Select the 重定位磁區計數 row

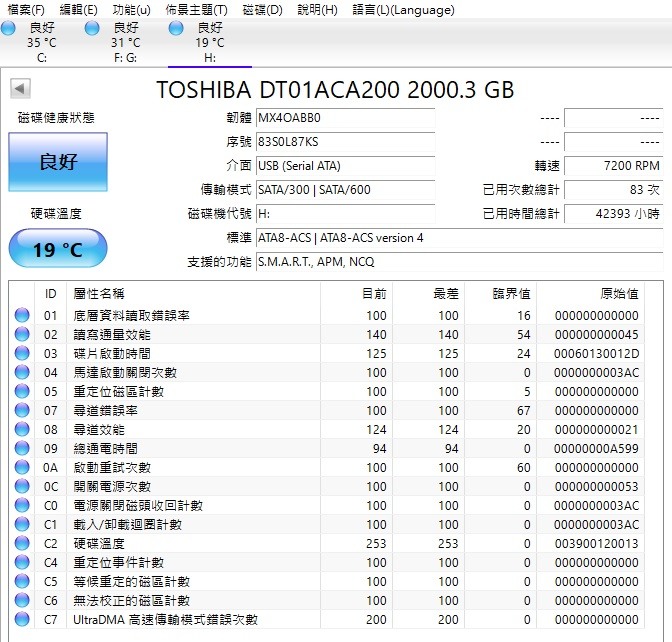pos(327,391)
